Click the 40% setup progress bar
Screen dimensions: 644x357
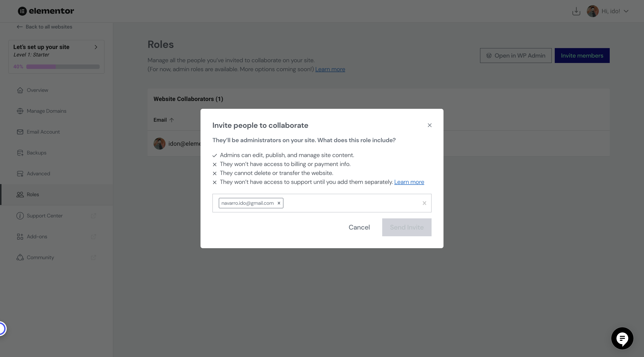pos(63,67)
